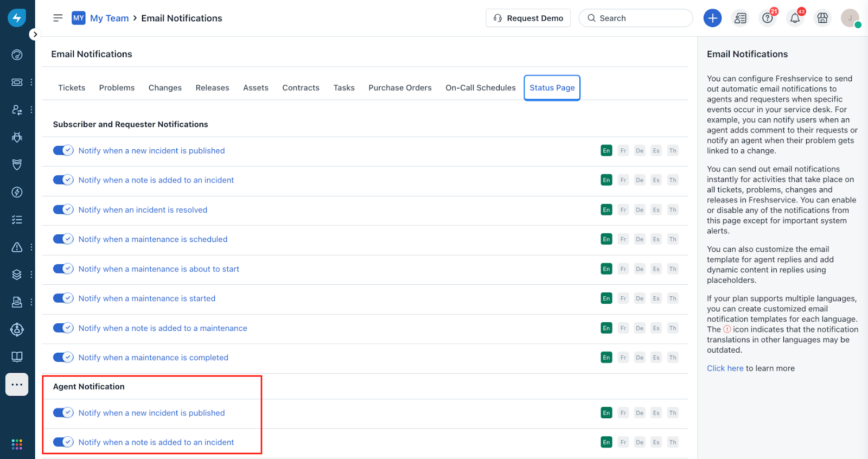Switch to the Problems tab
This screenshot has height=459, width=868.
click(x=117, y=88)
